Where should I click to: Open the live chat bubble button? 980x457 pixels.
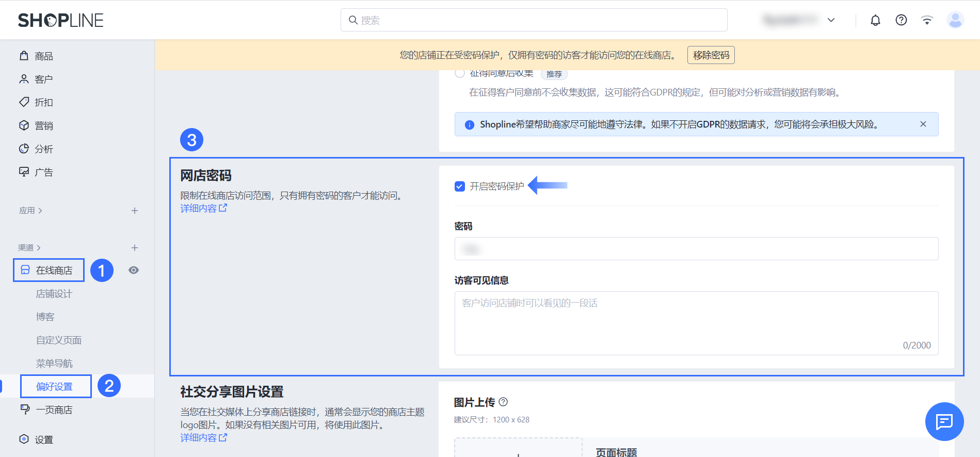click(944, 421)
